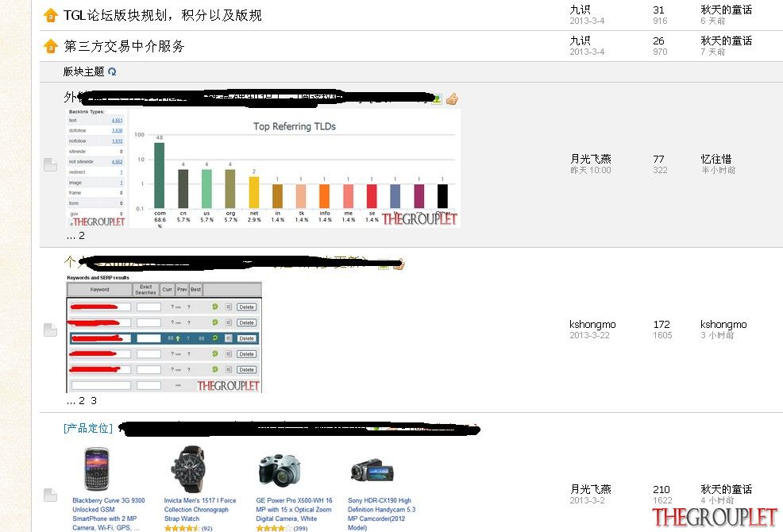This screenshot has height=532, width=783.
Task: Open the Top Referring TLDs chart thumbnail
Action: (263, 169)
